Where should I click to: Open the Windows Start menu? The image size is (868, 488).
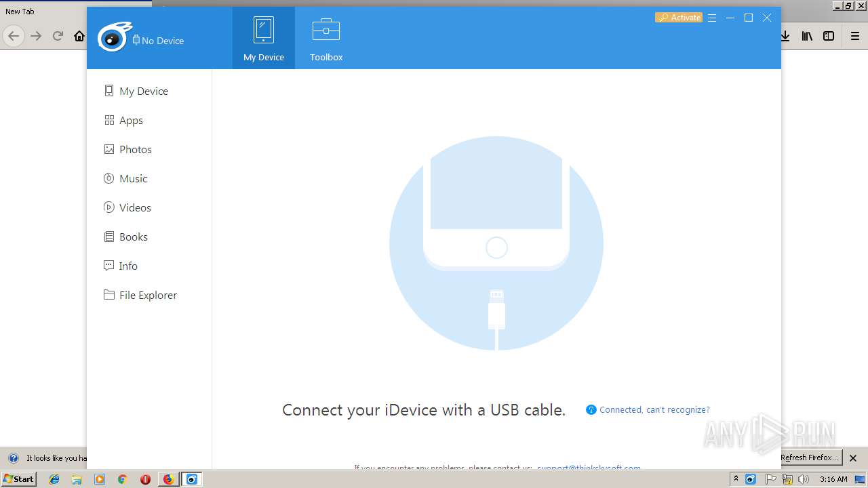coord(18,479)
